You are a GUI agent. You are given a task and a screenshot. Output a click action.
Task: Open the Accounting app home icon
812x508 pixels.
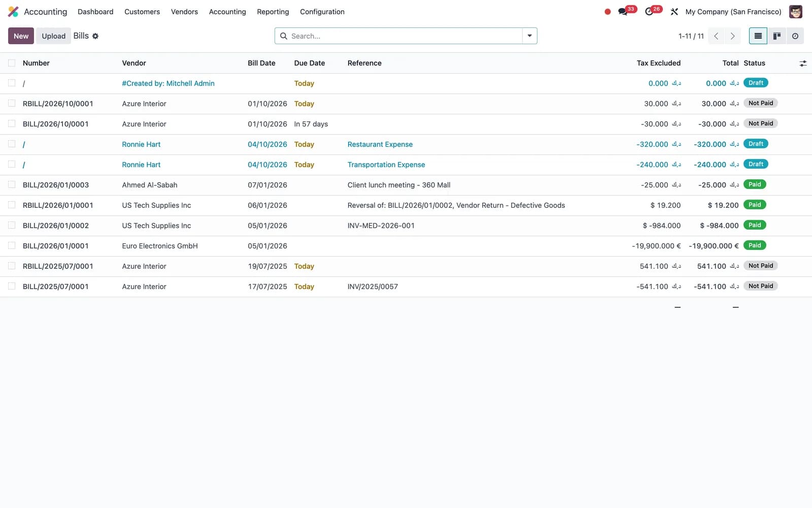13,12
